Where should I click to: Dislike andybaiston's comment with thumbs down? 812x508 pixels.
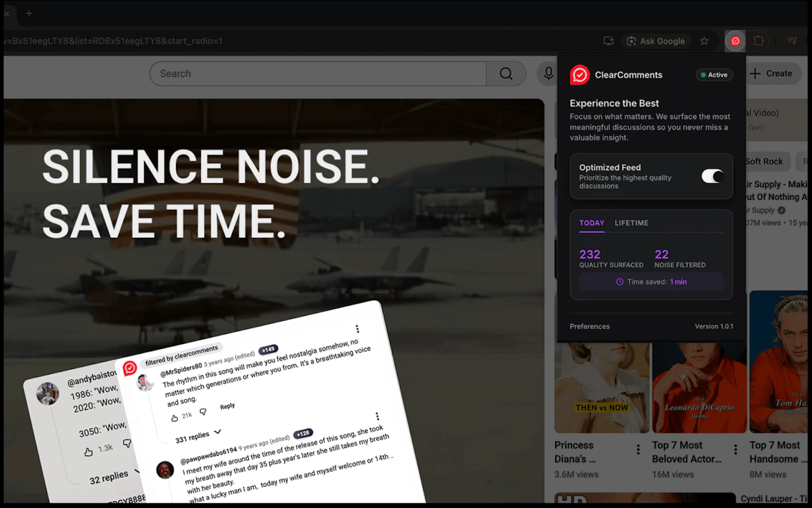click(x=127, y=443)
